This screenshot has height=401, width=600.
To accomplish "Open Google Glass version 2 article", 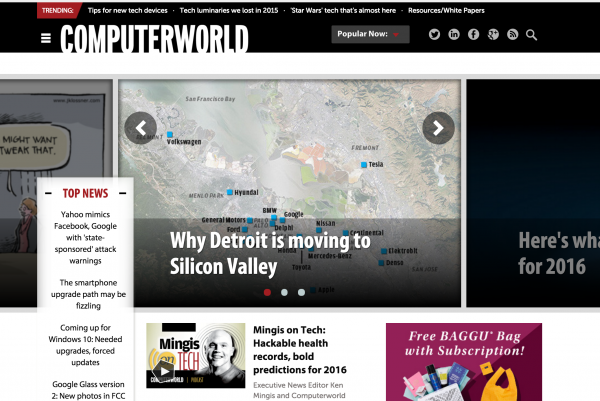I will tap(88, 390).
